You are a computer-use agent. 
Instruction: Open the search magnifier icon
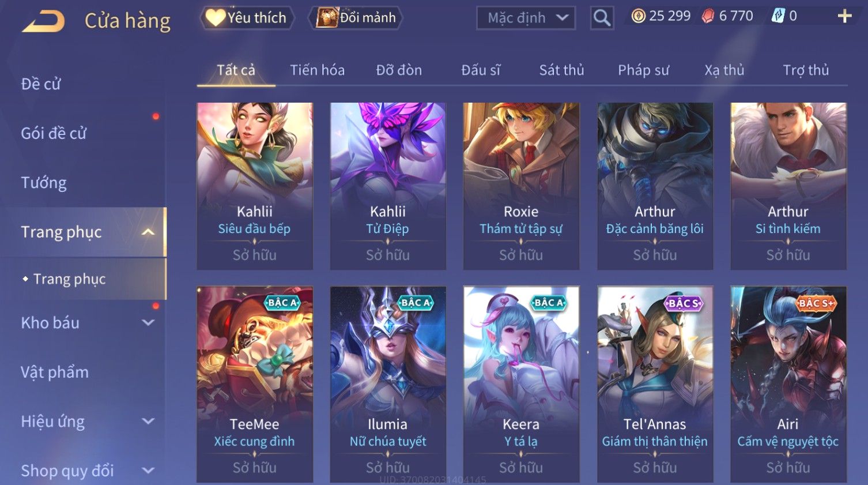point(602,18)
